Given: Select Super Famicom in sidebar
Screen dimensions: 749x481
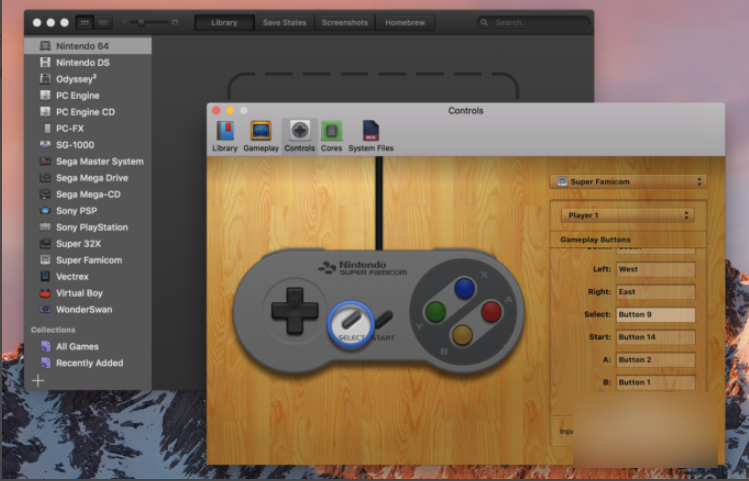Looking at the screenshot, I should (x=88, y=260).
